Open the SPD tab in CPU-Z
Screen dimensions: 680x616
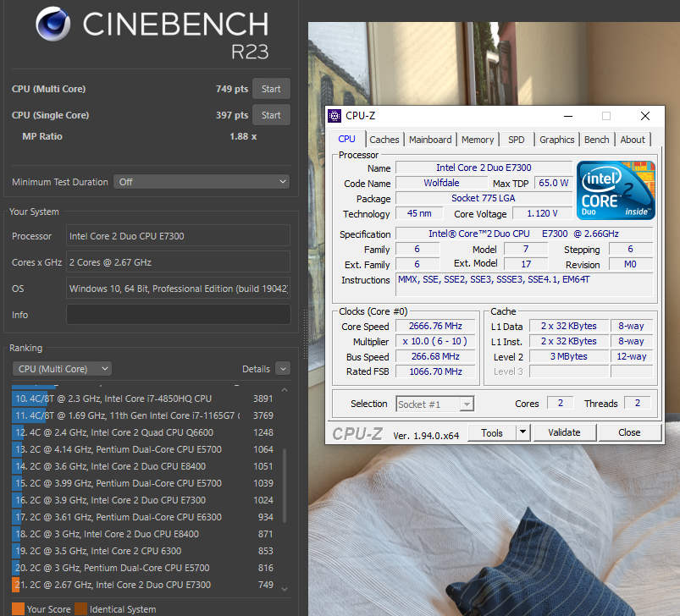(516, 140)
